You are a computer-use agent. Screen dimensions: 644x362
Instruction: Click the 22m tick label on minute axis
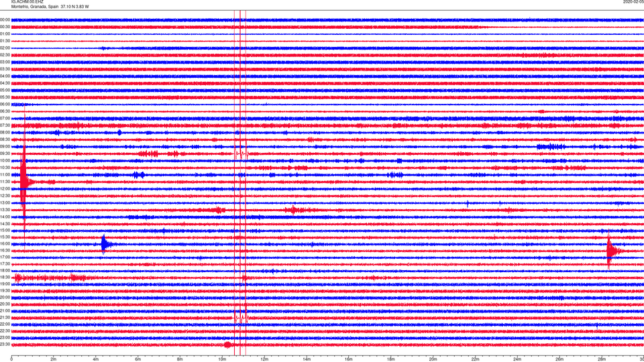click(x=475, y=359)
